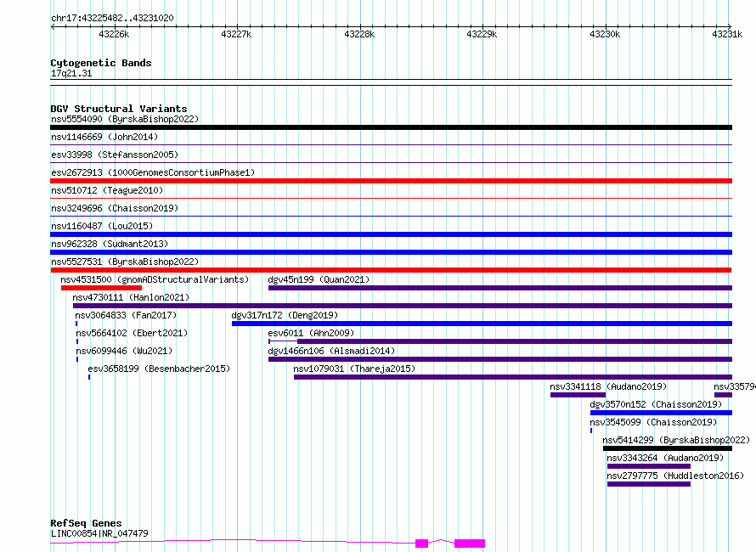756x552 pixels.
Task: Open esv2672913 (1000GenomesConsortiumPhase1) label
Action: (x=153, y=172)
